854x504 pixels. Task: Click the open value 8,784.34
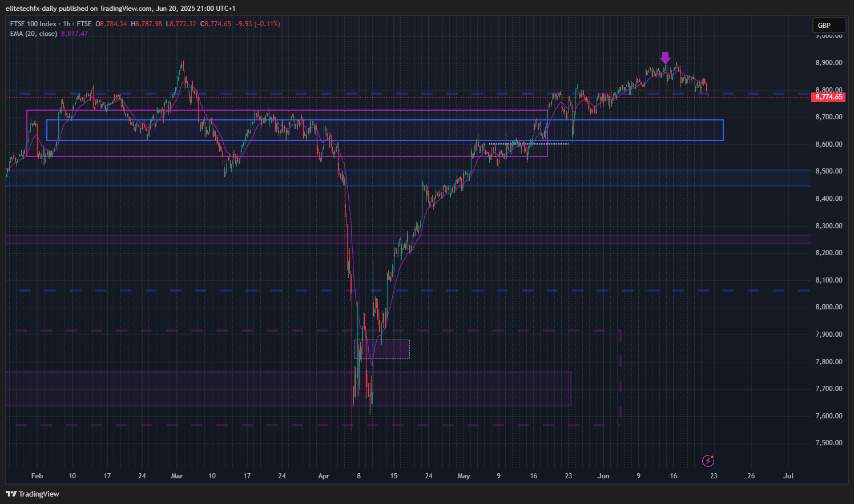[x=113, y=24]
